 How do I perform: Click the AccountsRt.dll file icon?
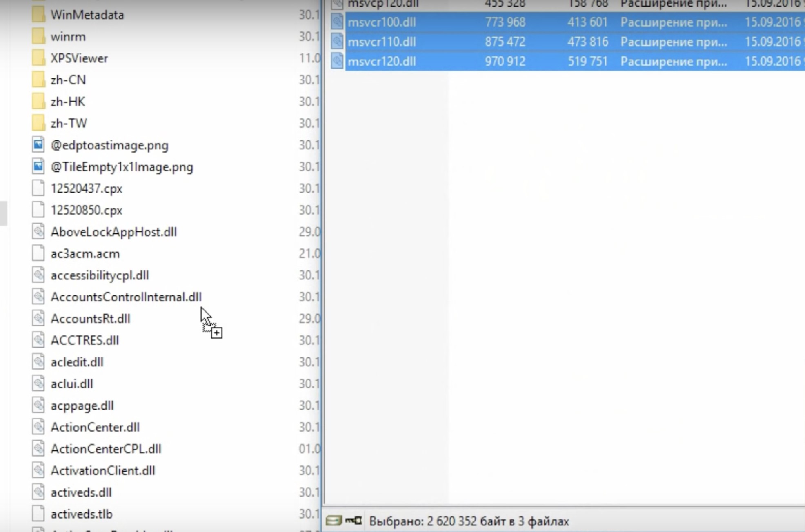(x=38, y=319)
